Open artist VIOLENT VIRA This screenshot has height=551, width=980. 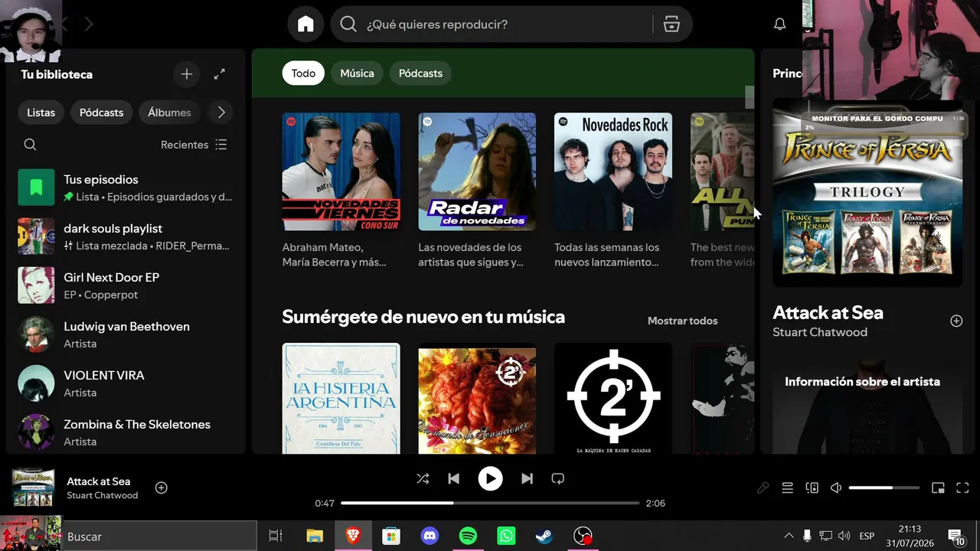pyautogui.click(x=126, y=383)
